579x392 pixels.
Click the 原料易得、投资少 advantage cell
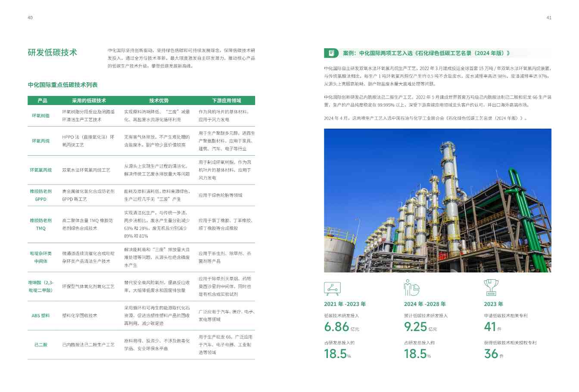point(157,345)
